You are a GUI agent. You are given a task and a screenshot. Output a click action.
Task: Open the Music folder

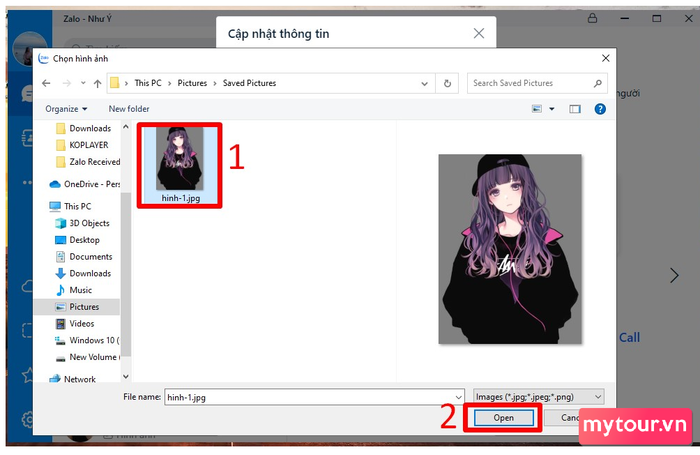pos(74,290)
